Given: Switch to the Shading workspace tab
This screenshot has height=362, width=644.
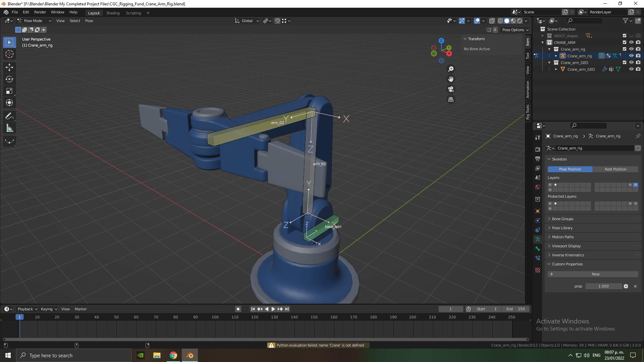Looking at the screenshot, I should 113,13.
